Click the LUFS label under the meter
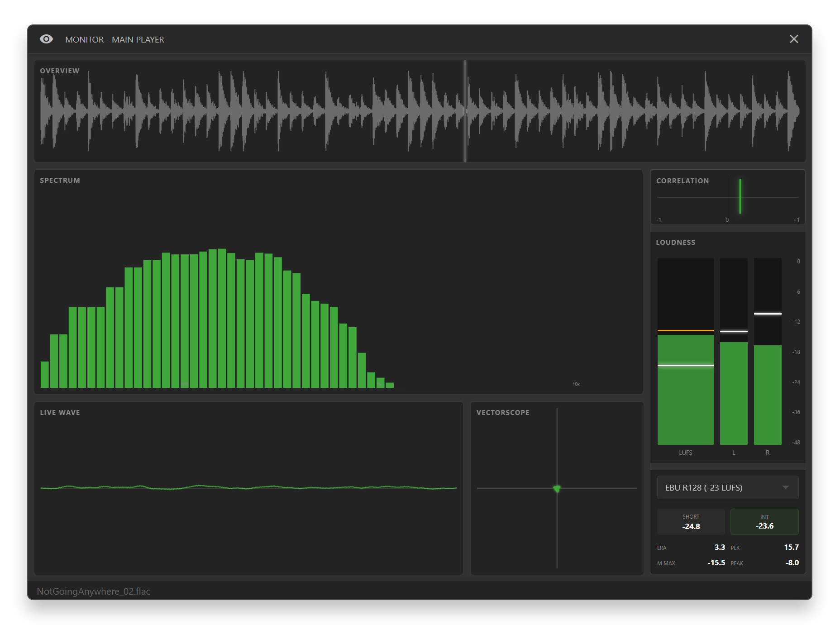Image resolution: width=840 pixels, height=625 pixels. [x=686, y=453]
